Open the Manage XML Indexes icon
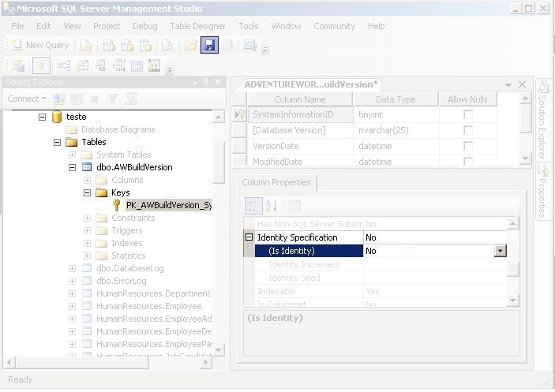This screenshot has width=555, height=392. (x=118, y=65)
